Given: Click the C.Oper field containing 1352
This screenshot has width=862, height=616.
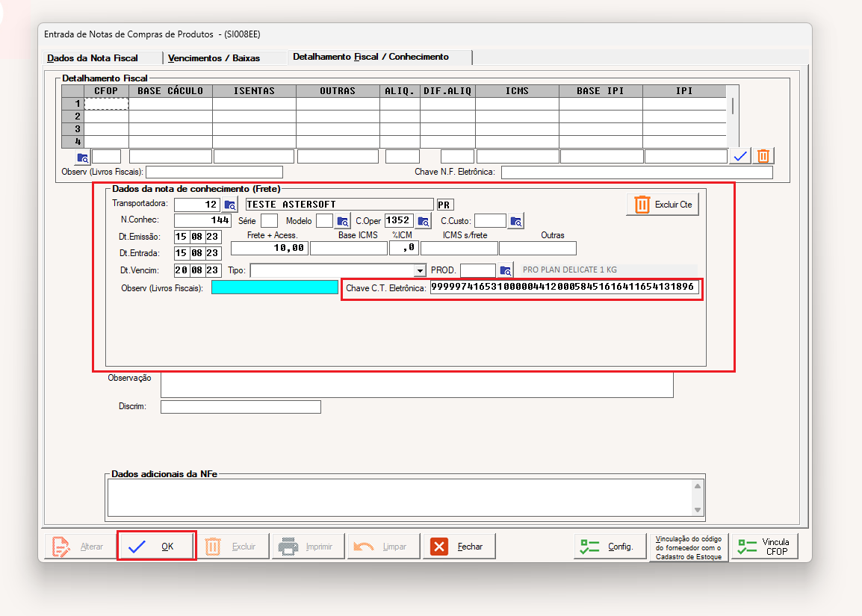Looking at the screenshot, I should click(x=399, y=220).
